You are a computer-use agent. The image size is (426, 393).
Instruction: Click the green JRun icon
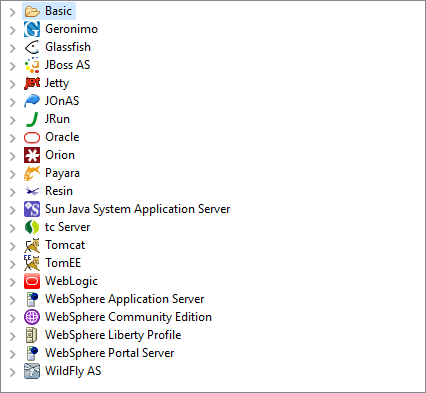click(x=32, y=119)
